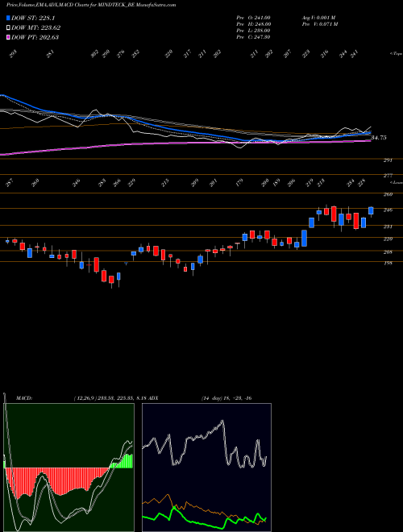Click the 260 price axis label

point(388,194)
